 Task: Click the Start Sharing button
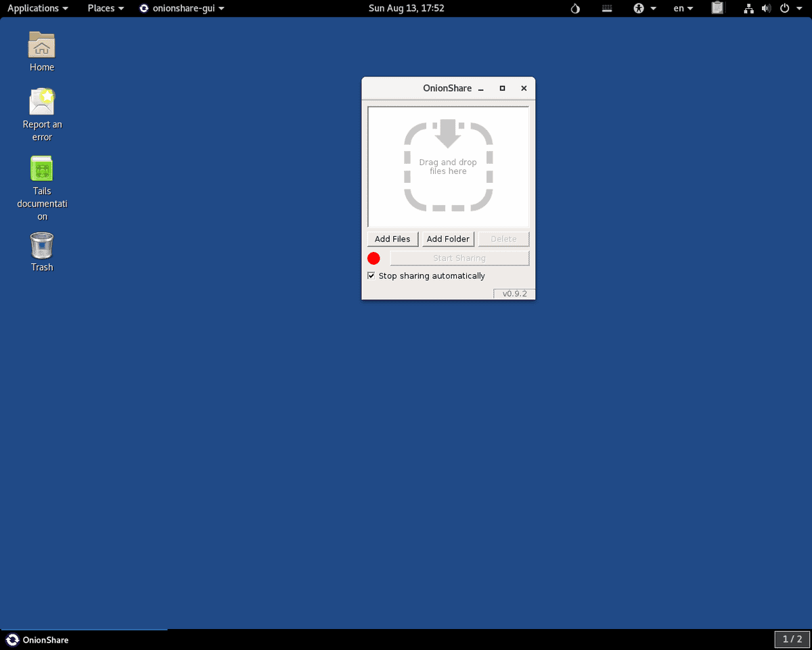(459, 258)
